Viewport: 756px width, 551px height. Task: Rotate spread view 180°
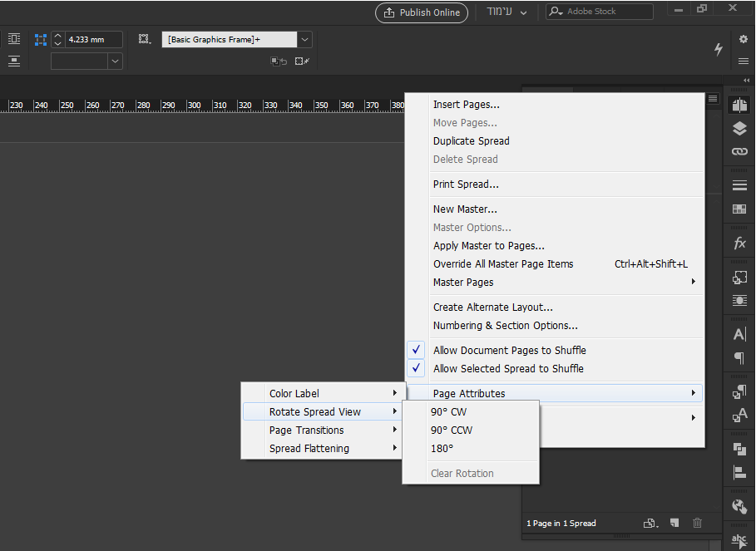471,449
